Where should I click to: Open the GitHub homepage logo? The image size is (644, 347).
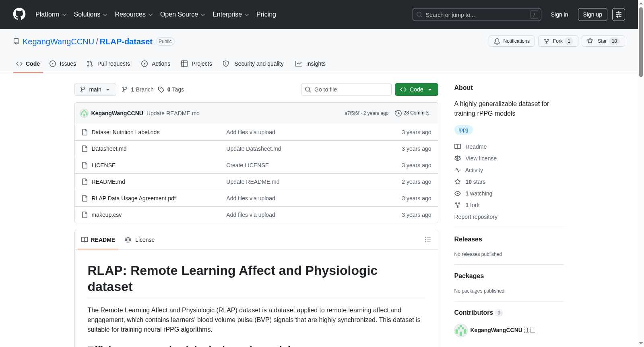click(19, 15)
